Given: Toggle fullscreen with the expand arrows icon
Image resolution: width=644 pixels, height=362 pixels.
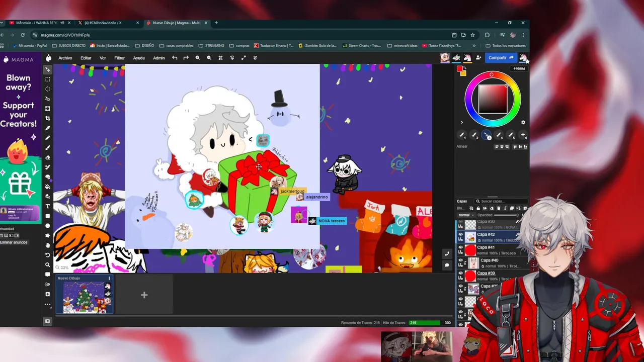Looking at the screenshot, I should point(244,58).
